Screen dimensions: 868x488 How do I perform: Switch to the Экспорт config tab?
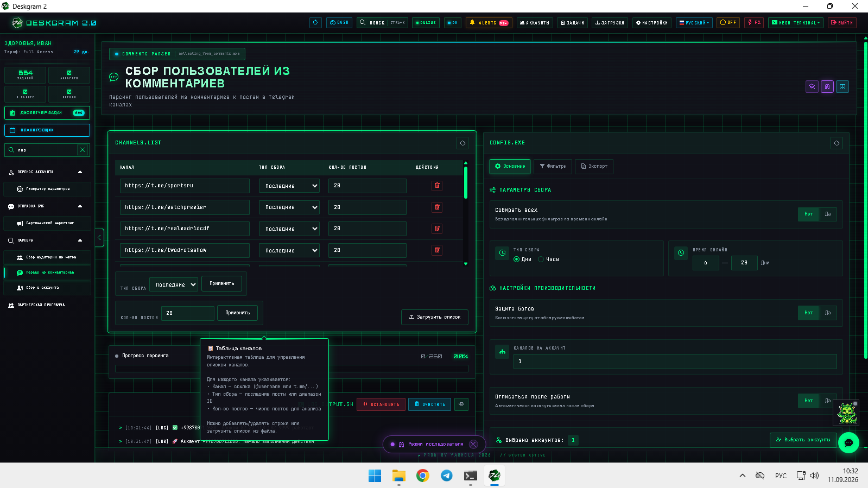tap(594, 166)
